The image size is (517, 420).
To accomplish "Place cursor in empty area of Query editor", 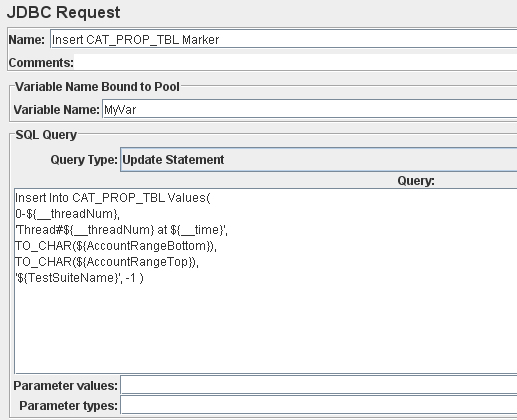I will pyautogui.click(x=266, y=328).
